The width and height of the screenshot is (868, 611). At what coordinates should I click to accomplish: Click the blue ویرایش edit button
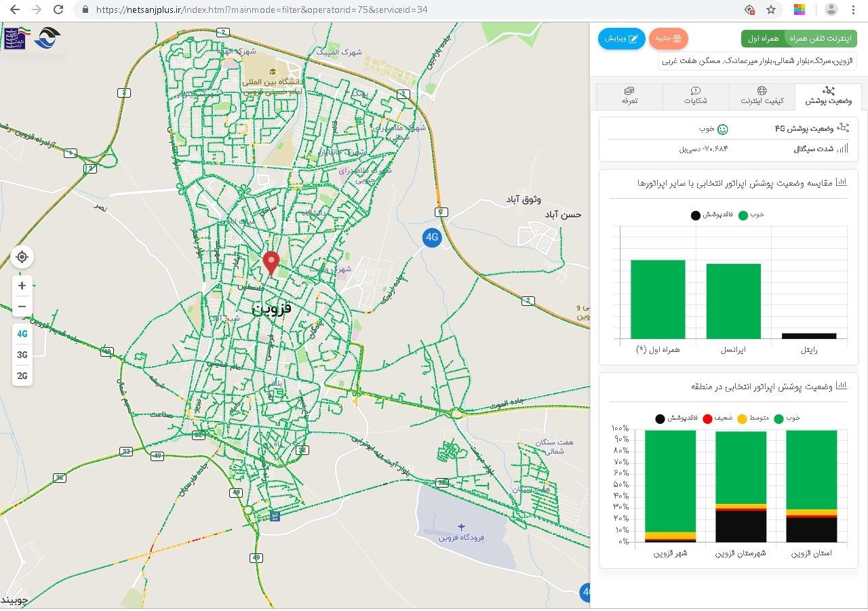click(621, 39)
